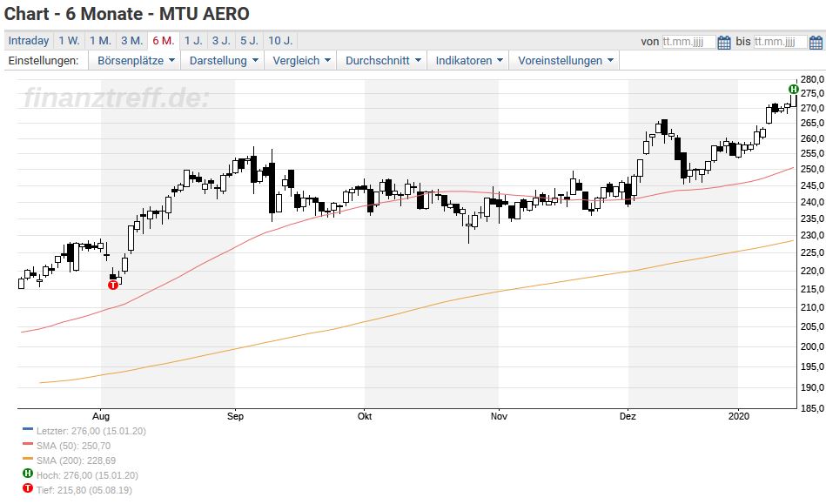Screen dimensions: 826x504
Task: Click the red SMA (50) legend color swatch
Action: pyautogui.click(x=28, y=444)
